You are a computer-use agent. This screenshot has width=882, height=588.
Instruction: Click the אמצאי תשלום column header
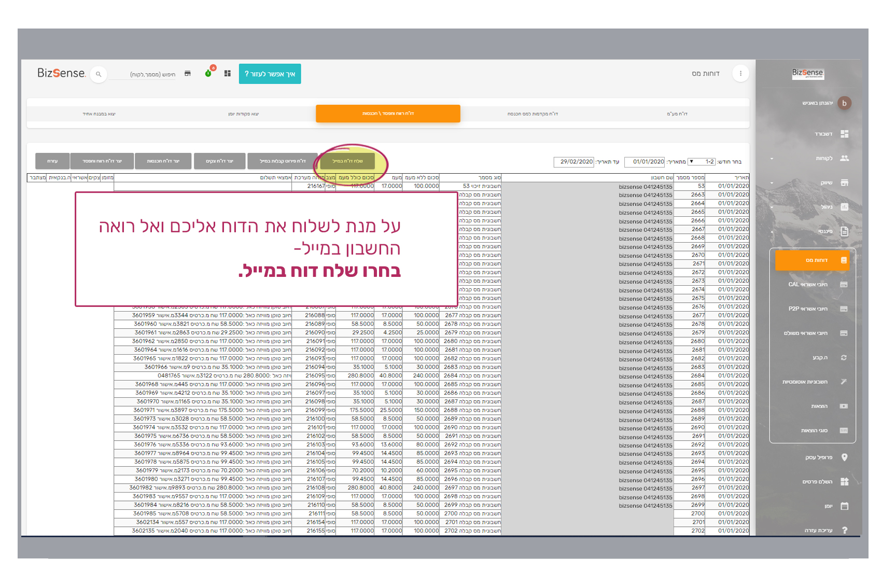[203, 178]
